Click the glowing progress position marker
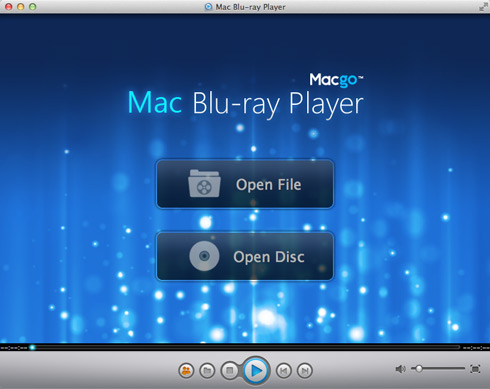The image size is (490, 389). tap(32, 347)
